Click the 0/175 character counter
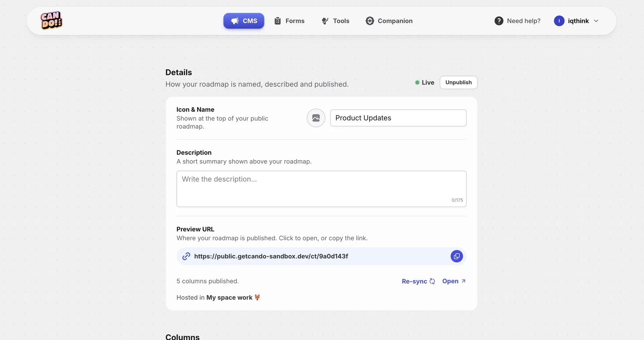Screen dimensions: 644x340 coord(457,200)
